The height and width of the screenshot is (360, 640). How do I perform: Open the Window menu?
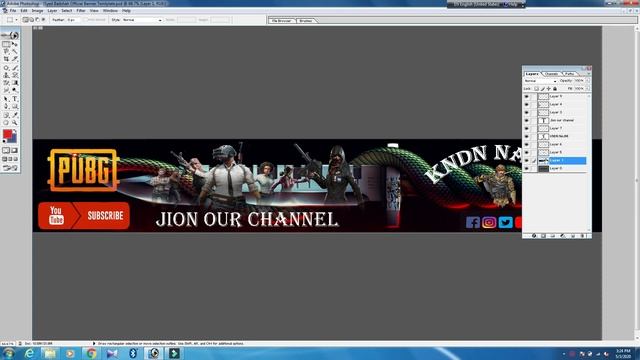[110, 11]
